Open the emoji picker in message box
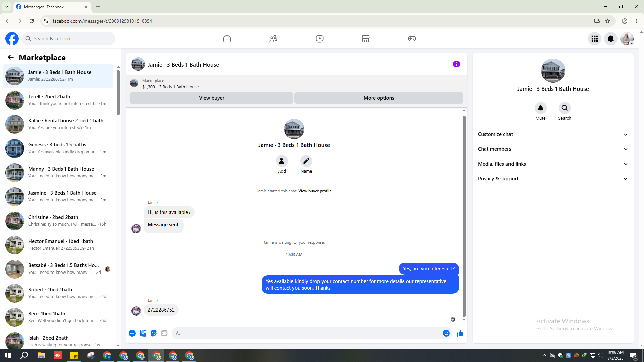The image size is (644, 362). tap(446, 333)
